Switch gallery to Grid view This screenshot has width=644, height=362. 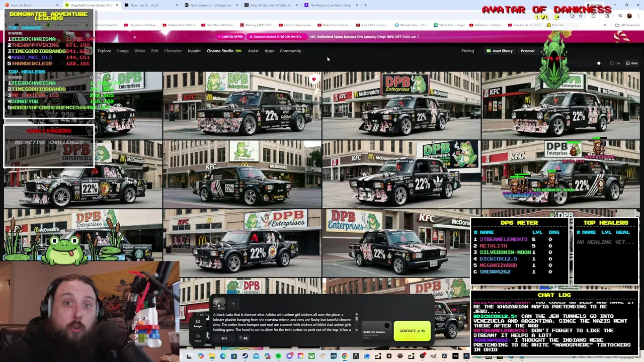click(x=631, y=63)
